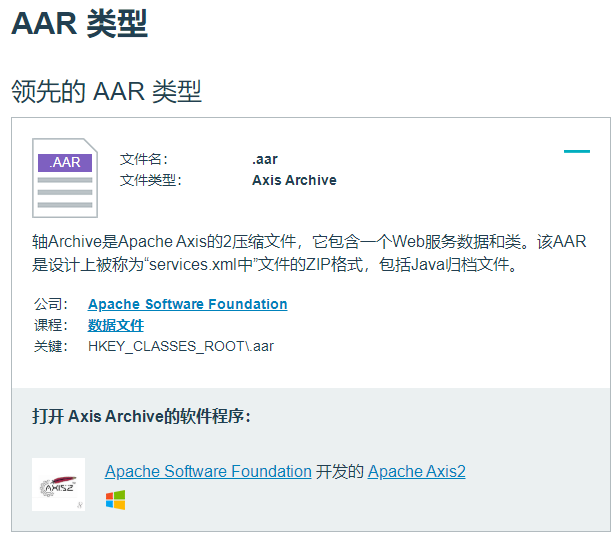Image resolution: width=614 pixels, height=535 pixels.
Task: Collapse the Axis Archive card with minus
Action: pyautogui.click(x=577, y=151)
